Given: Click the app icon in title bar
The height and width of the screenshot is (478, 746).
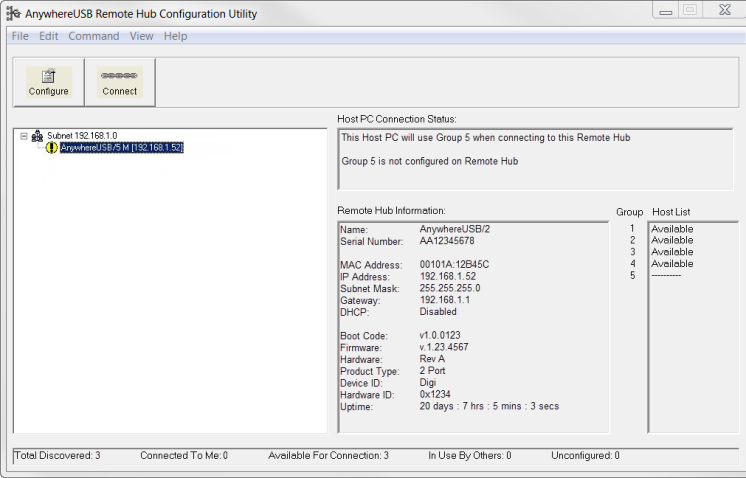Looking at the screenshot, I should coord(13,13).
